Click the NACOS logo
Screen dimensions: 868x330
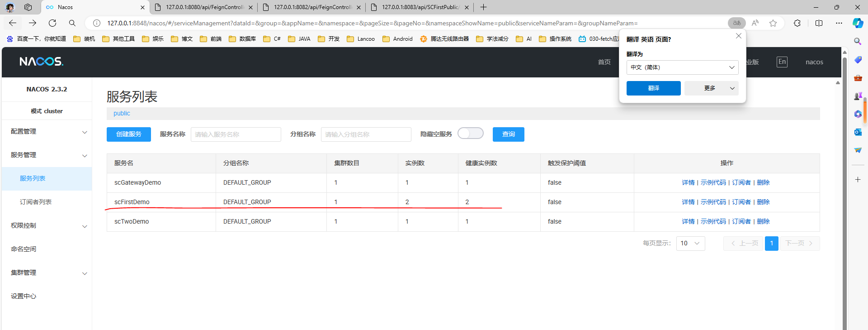tap(41, 62)
